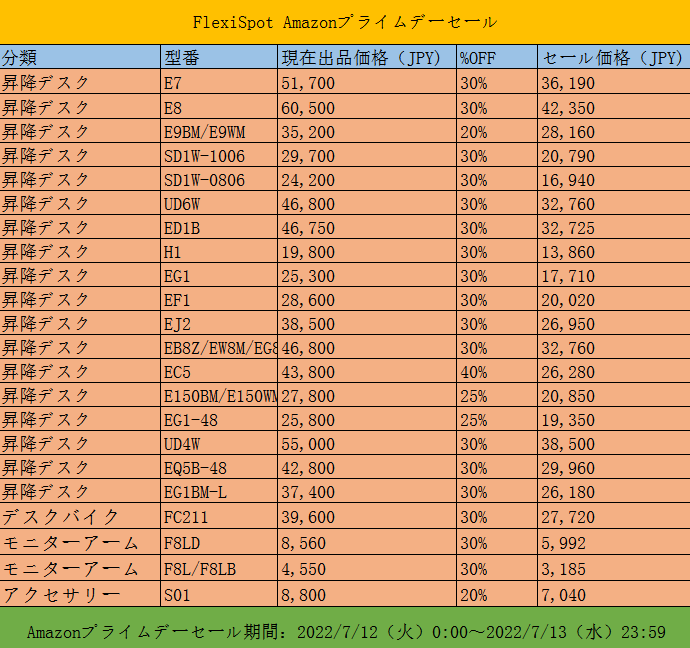Select model cell E8
690x648 pixels.
pos(219,106)
